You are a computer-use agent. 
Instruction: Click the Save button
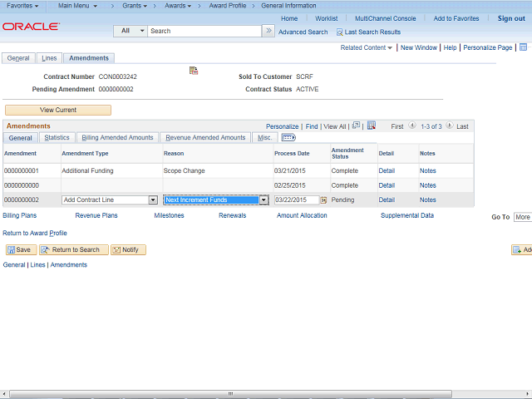pos(21,249)
